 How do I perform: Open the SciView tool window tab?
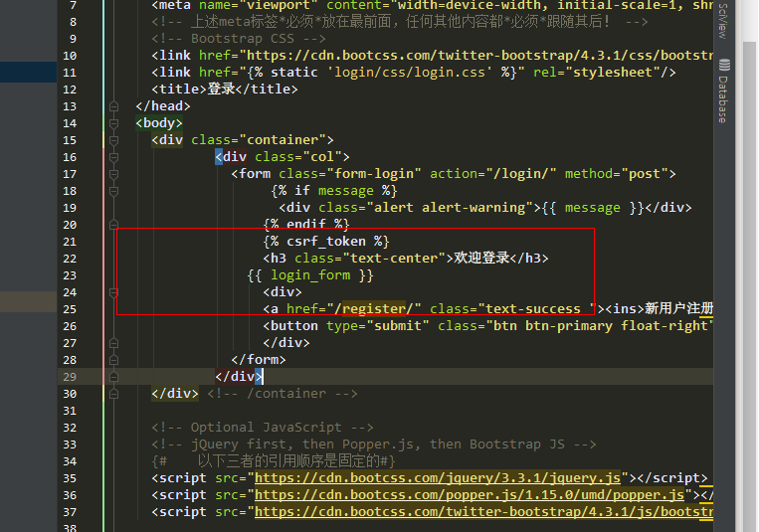(x=723, y=20)
